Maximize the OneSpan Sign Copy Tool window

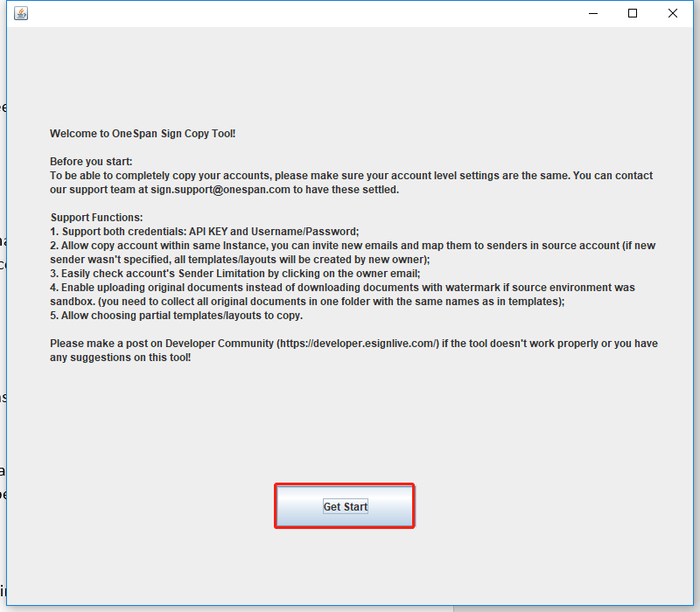pos(633,13)
